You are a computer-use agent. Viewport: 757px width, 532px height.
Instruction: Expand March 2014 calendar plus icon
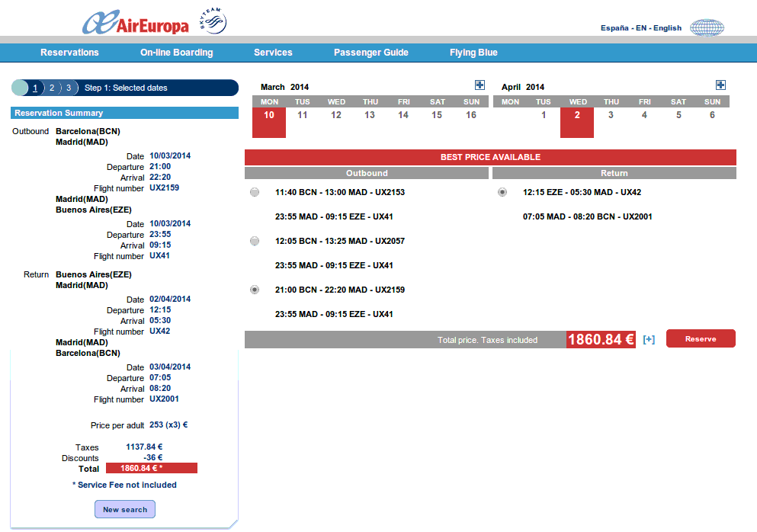480,85
